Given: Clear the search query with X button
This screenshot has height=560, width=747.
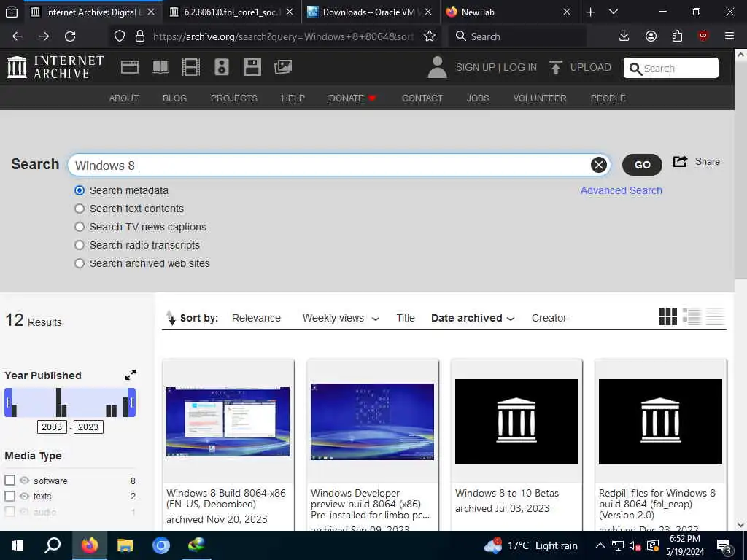Looking at the screenshot, I should click(x=599, y=165).
